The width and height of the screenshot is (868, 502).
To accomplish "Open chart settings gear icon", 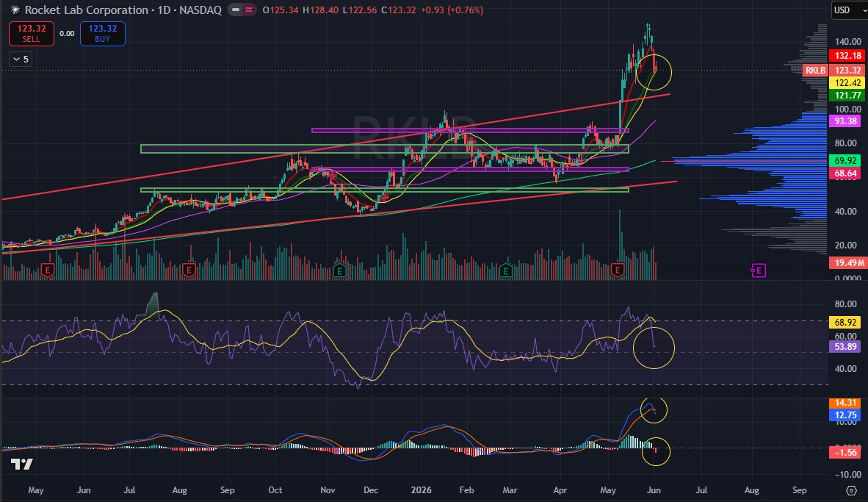I will coord(851,490).
